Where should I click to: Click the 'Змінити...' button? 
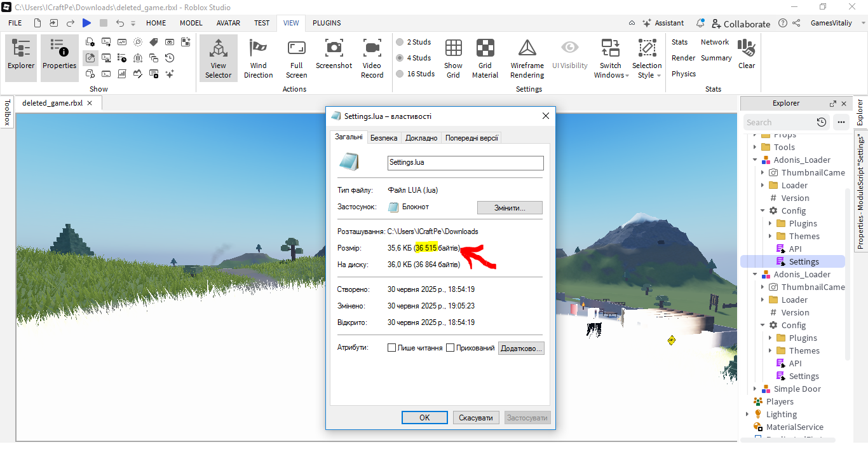tap(510, 207)
